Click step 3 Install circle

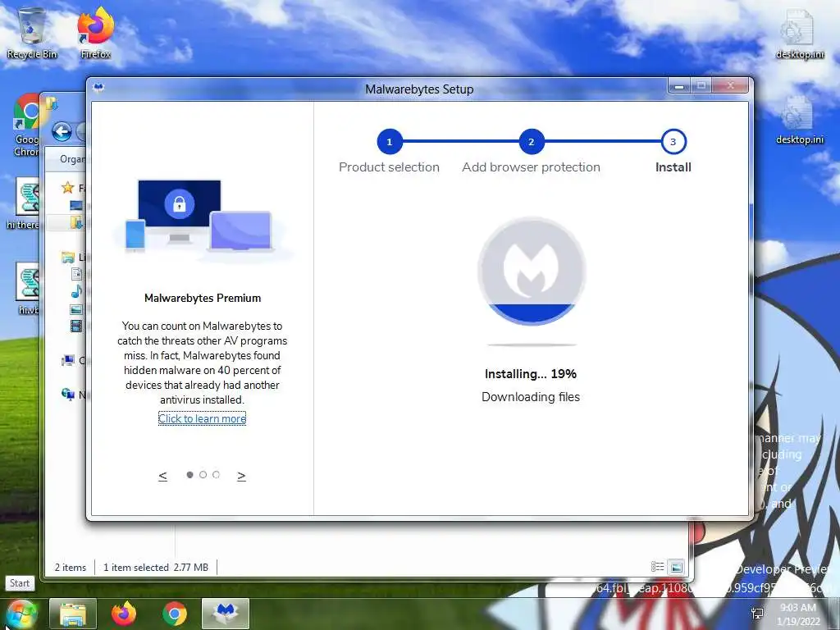[x=673, y=142]
